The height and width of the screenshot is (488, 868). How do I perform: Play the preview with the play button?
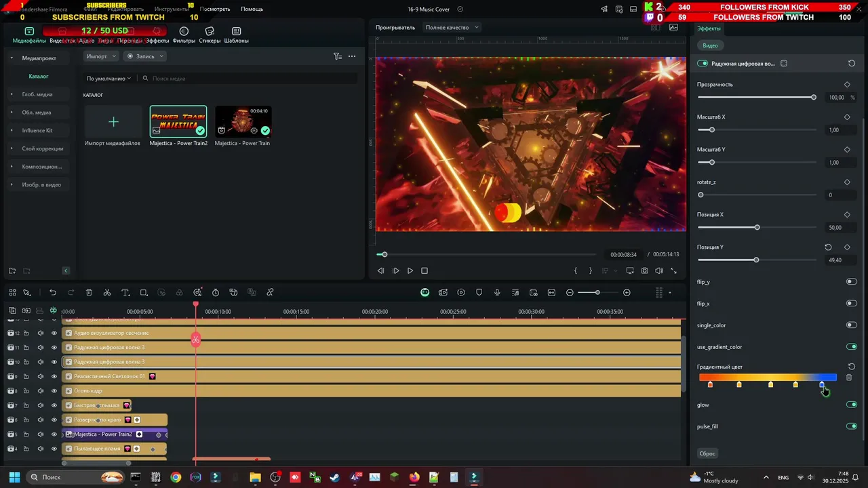410,270
